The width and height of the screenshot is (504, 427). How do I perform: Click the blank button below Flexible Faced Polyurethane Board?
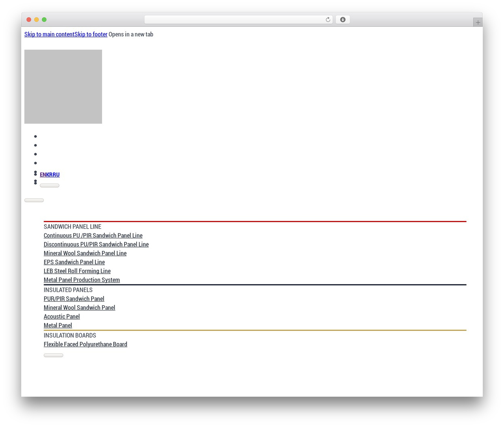pyautogui.click(x=54, y=355)
